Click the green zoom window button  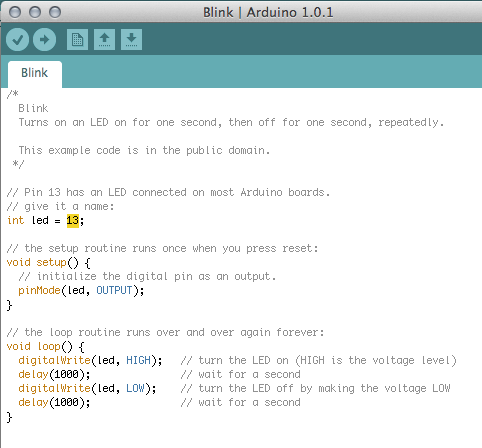55,12
